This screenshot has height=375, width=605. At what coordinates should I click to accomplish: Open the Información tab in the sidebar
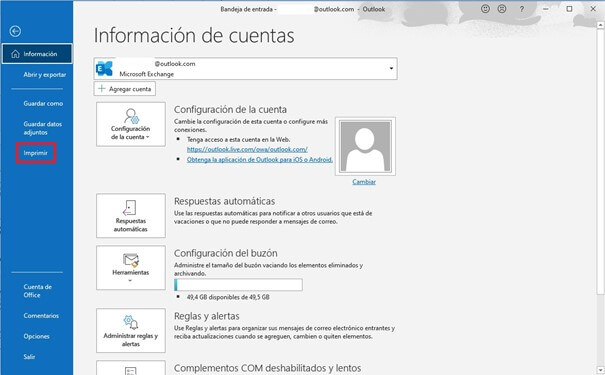(37, 54)
